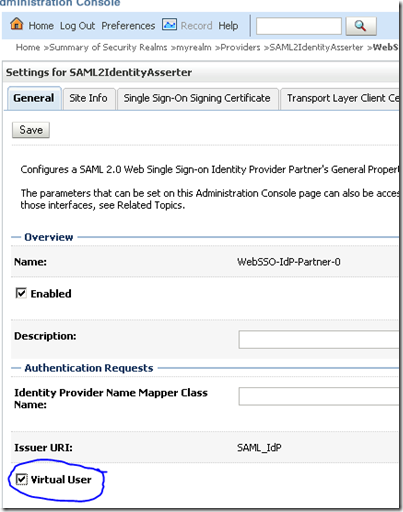The height and width of the screenshot is (512, 403).
Task: Open Preferences from the toolbar
Action: (x=128, y=26)
